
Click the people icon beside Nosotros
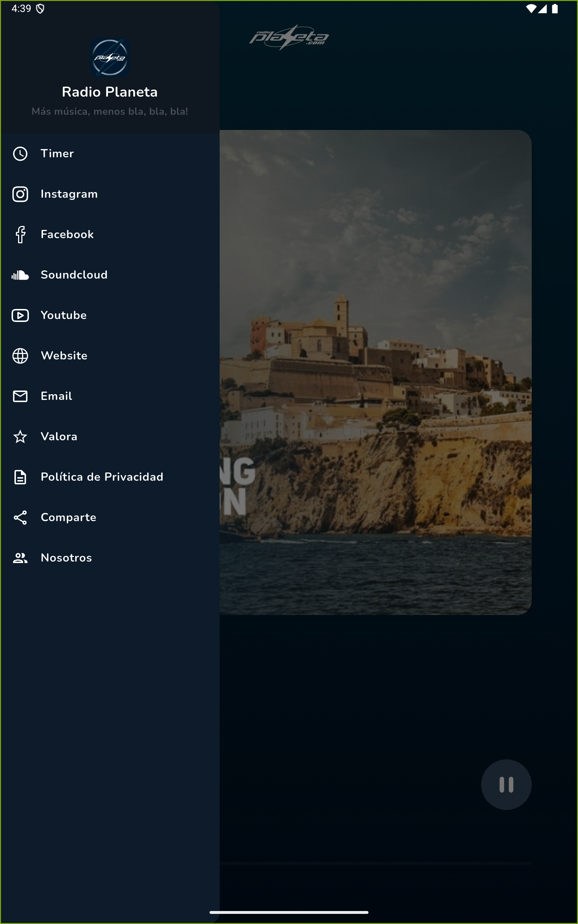click(20, 558)
